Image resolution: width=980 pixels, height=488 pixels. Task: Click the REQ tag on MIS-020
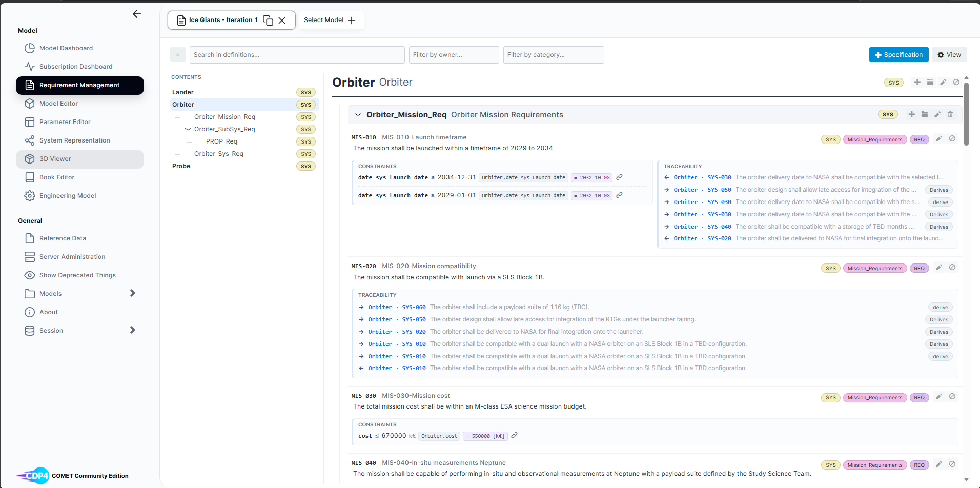coord(920,268)
